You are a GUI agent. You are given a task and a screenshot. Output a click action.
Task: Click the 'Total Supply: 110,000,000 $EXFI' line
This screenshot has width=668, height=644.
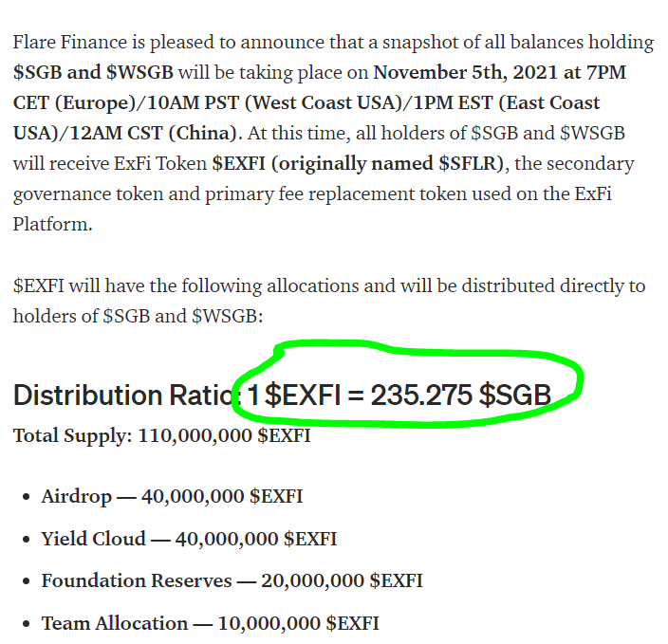pos(162,435)
